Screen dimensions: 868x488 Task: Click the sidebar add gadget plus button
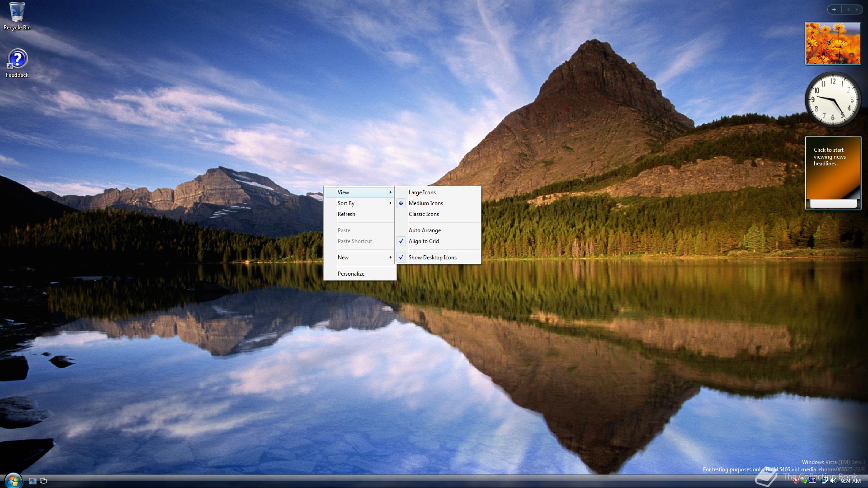click(834, 9)
